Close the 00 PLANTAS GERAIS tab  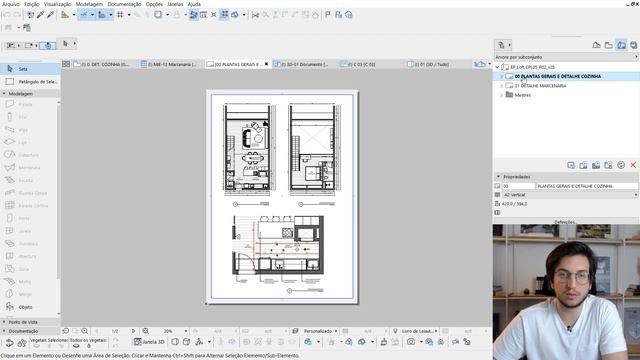267,64
